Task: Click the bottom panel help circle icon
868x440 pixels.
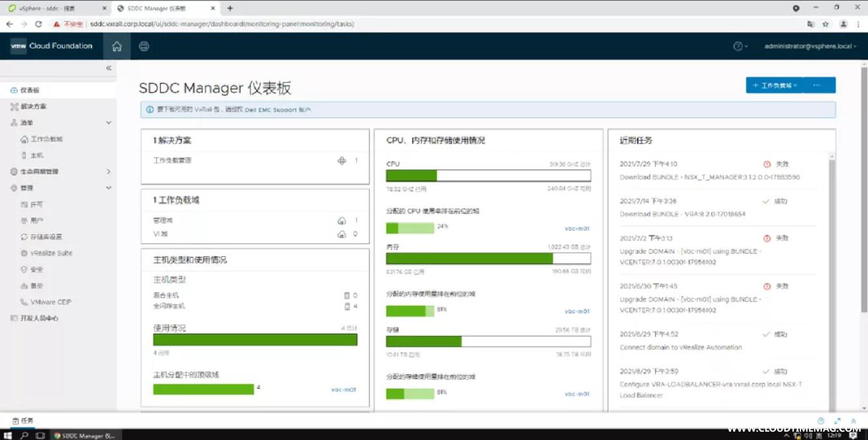Action: click(820, 421)
